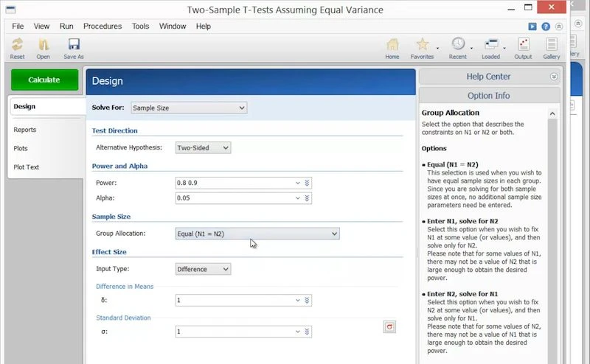Switch to the Reports tab
This screenshot has width=590, height=364.
point(25,130)
